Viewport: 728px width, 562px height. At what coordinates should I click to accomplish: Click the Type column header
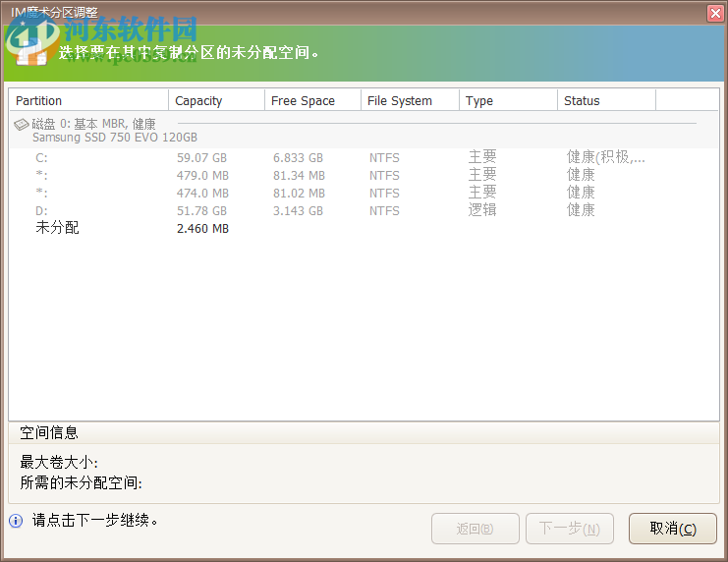tap(508, 101)
